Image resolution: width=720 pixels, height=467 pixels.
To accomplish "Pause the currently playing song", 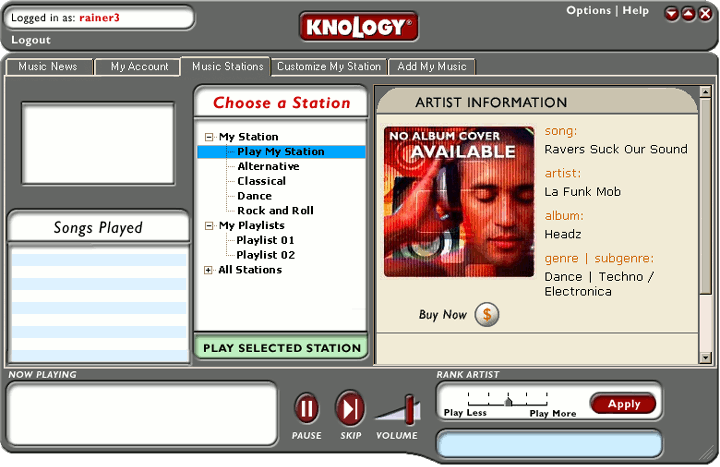I will click(307, 408).
